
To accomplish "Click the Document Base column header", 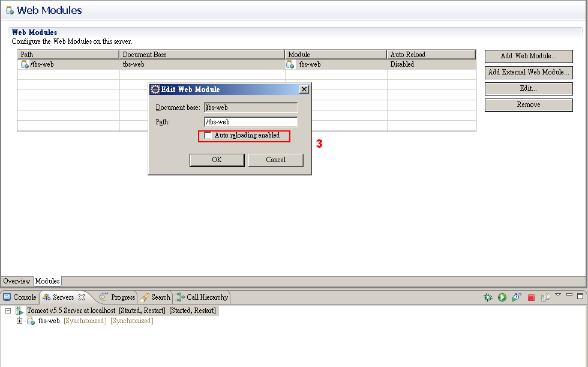I will tap(202, 55).
